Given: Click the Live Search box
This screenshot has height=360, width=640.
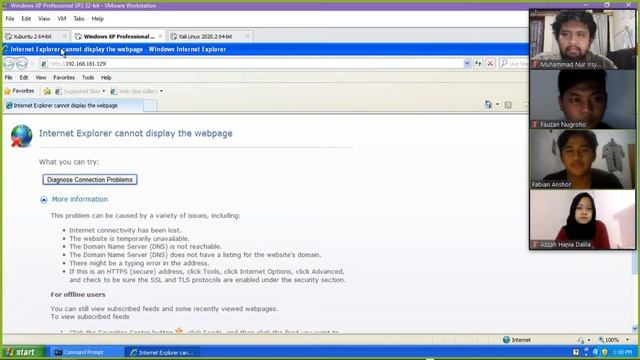Looking at the screenshot, I should (x=514, y=64).
